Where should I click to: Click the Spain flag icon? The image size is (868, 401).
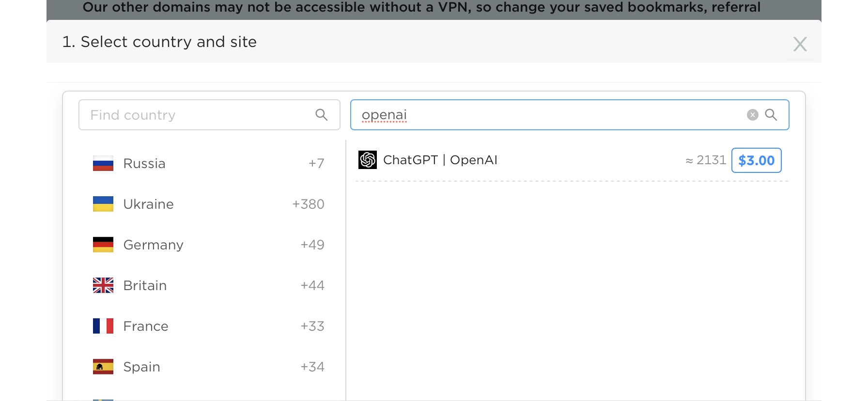(x=103, y=367)
